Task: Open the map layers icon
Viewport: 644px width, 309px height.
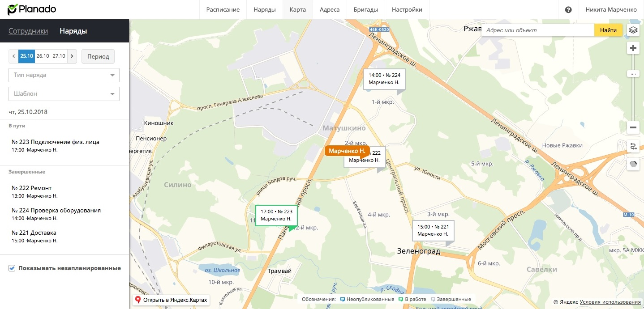Action: click(x=633, y=30)
